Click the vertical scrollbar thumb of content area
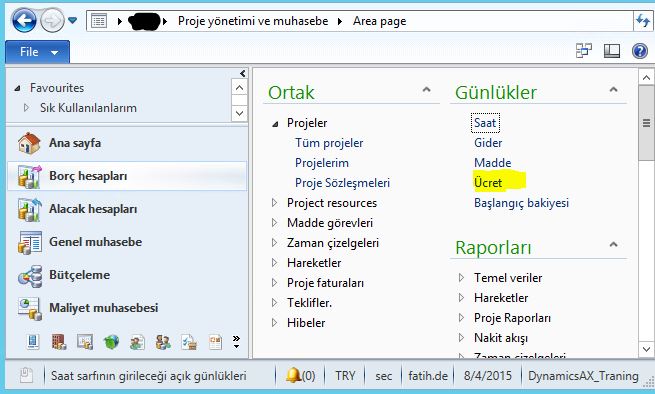 [x=646, y=123]
